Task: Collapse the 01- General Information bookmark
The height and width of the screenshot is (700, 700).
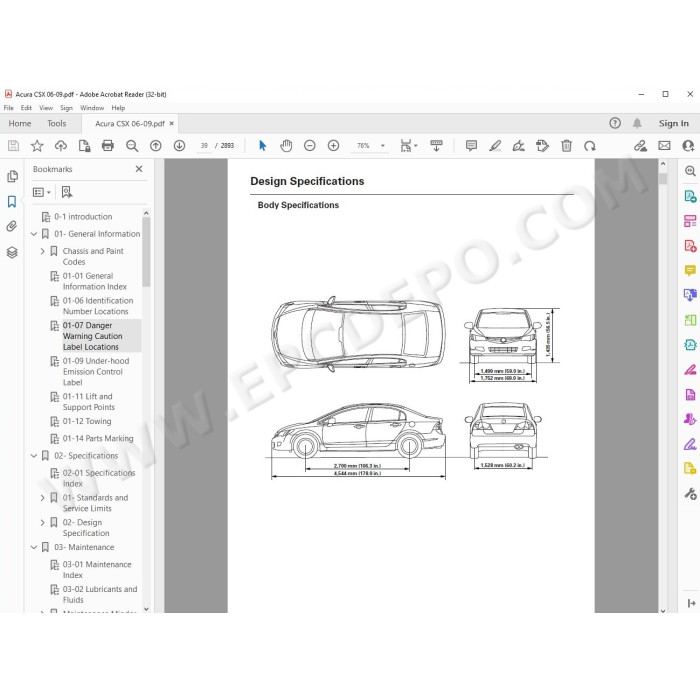Action: pyautogui.click(x=34, y=234)
